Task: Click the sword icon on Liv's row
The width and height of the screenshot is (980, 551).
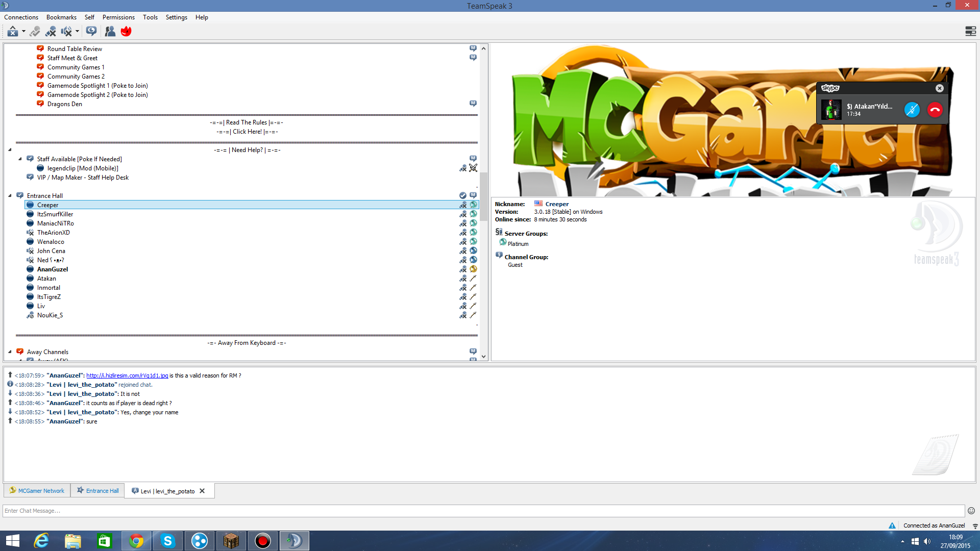Action: [473, 306]
